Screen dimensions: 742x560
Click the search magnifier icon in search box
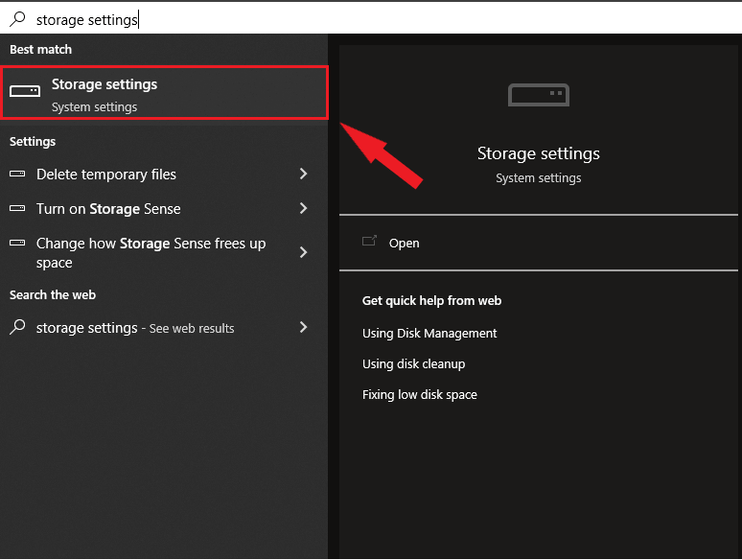[x=17, y=19]
